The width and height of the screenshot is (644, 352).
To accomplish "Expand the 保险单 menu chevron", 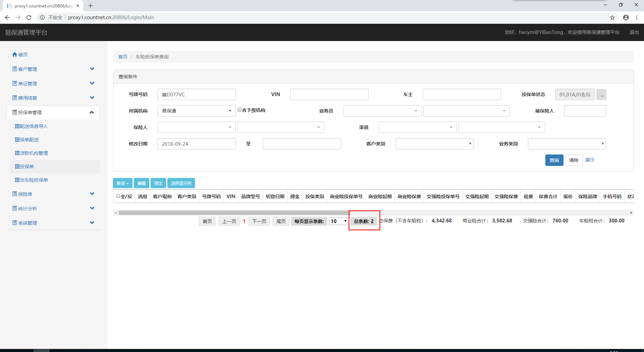I will pos(92,194).
